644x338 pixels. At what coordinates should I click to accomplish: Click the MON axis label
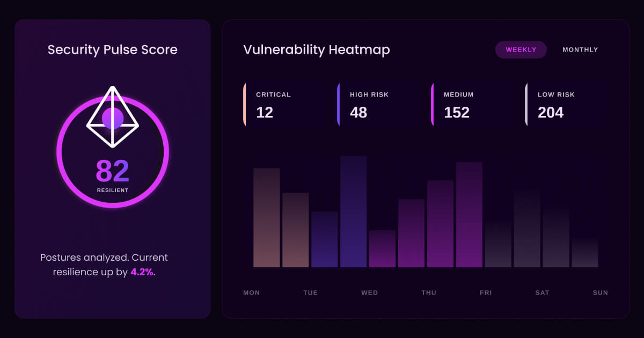coord(252,293)
